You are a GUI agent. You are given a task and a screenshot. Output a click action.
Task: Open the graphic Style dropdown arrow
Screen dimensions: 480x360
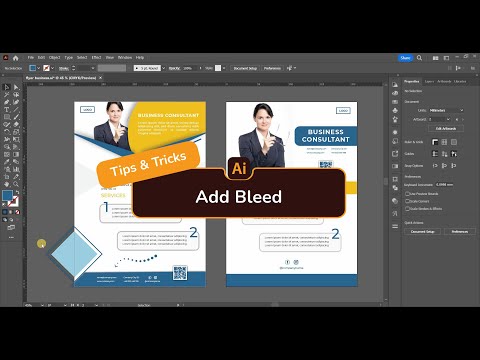[x=224, y=68]
